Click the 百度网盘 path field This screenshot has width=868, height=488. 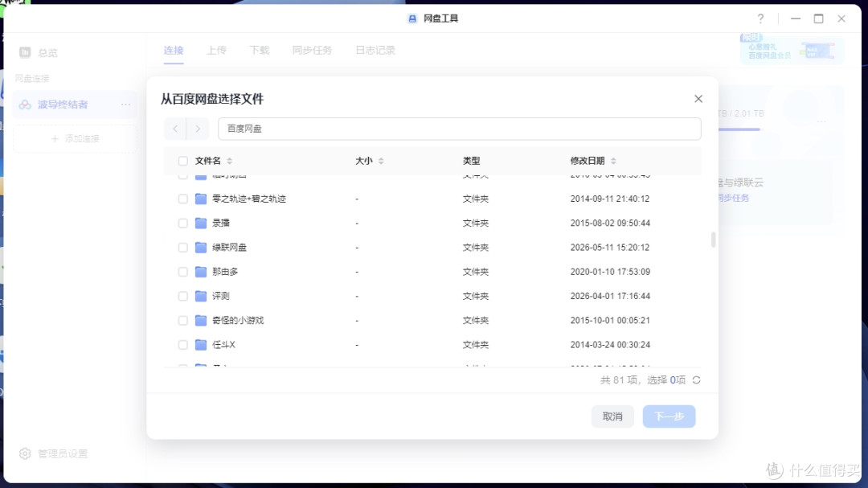pyautogui.click(x=460, y=129)
